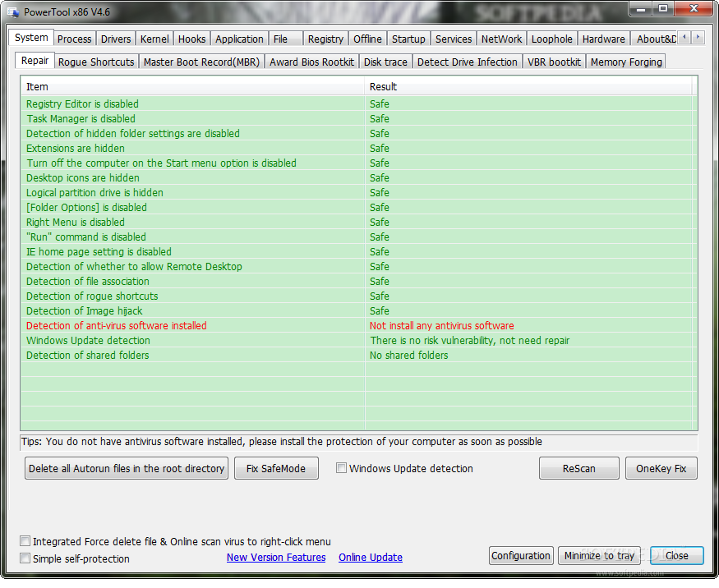Select row 'Detection of rogue shortcuts'

tap(357, 296)
